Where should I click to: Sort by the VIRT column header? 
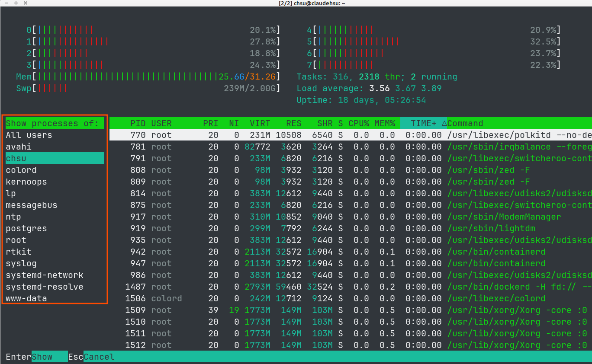[x=260, y=123]
